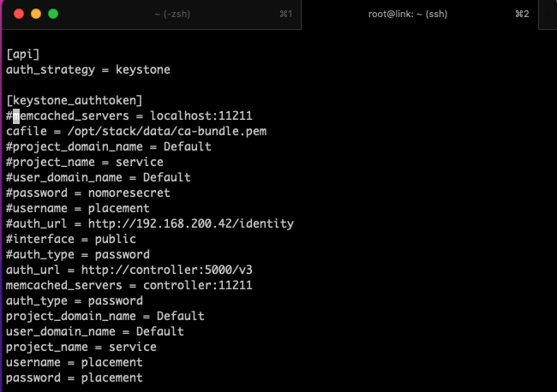The height and width of the screenshot is (392, 557).
Task: Click the '#user_domain_name = Default' line
Action: tap(99, 177)
